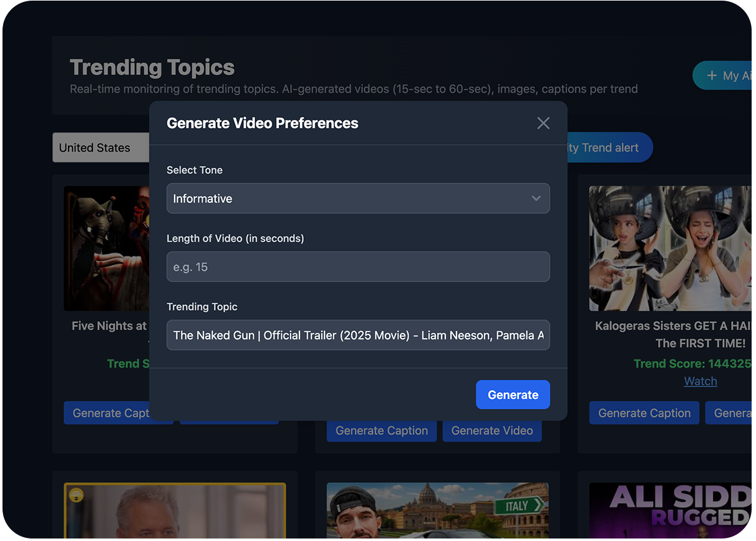756x541 pixels.
Task: Click the plus icon on My Ai button
Action: click(712, 76)
